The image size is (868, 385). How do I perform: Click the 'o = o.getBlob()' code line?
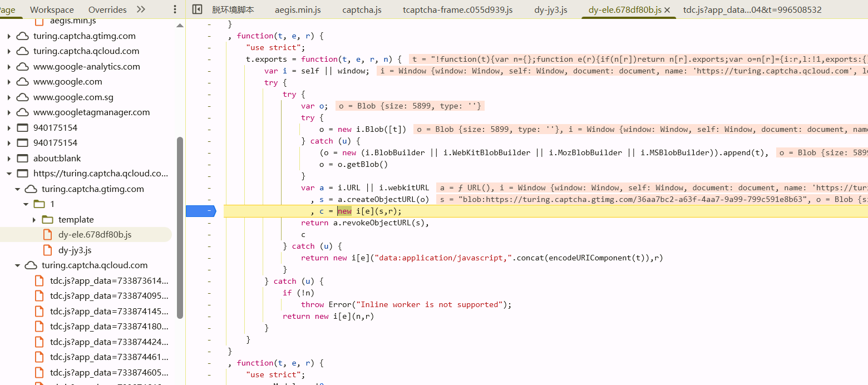point(353,164)
